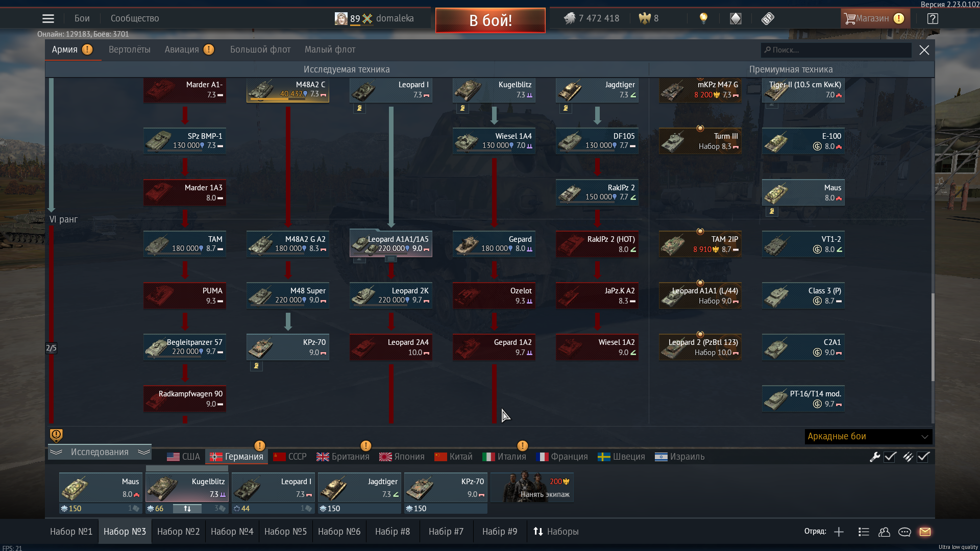This screenshot has width=980, height=551.
Task: Open the Сообщество menu
Action: click(x=135, y=18)
